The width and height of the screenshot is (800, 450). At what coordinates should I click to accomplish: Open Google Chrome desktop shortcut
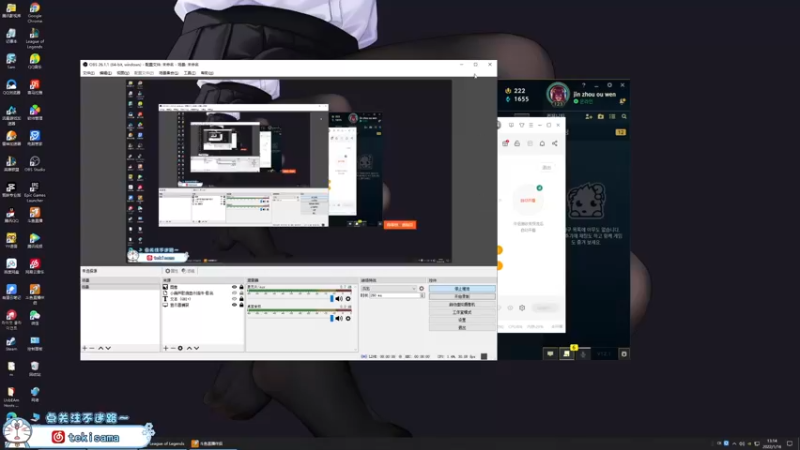pos(35,12)
